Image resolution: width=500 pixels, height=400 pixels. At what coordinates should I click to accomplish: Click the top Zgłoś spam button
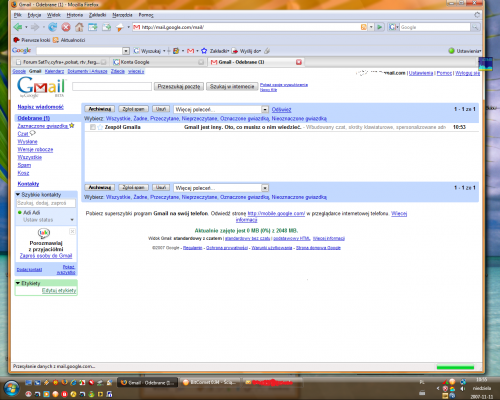[133, 109]
